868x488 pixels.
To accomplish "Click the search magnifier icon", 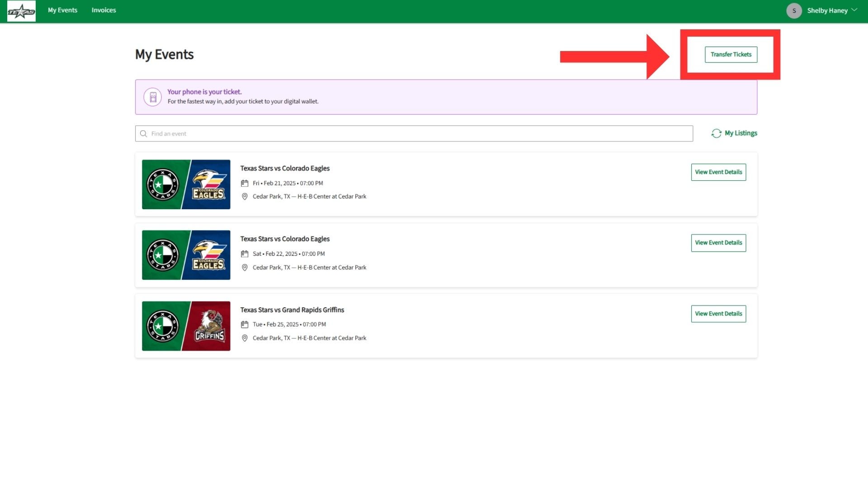I will click(143, 133).
